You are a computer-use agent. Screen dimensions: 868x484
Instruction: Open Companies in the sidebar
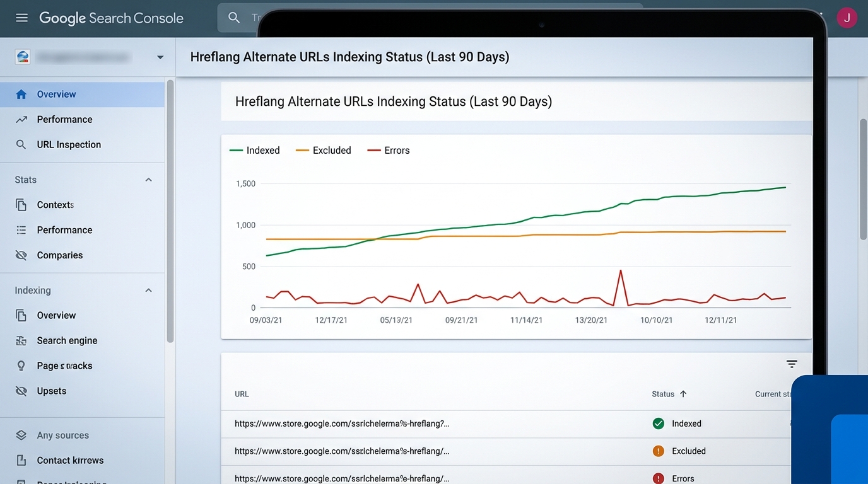(x=82, y=255)
